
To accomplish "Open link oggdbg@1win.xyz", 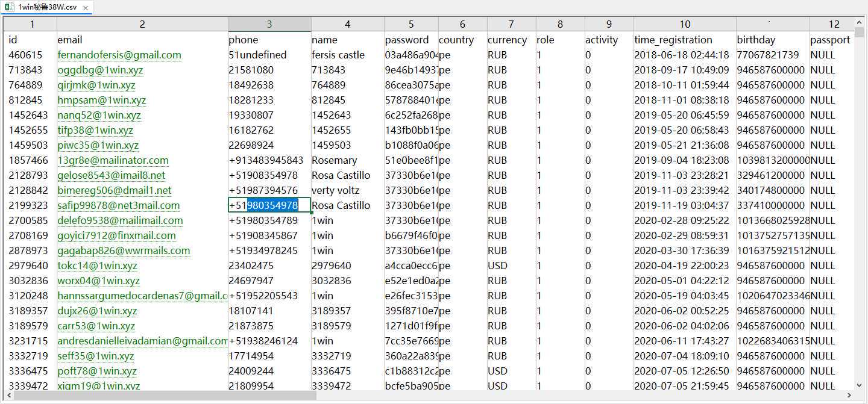I will 100,70.
